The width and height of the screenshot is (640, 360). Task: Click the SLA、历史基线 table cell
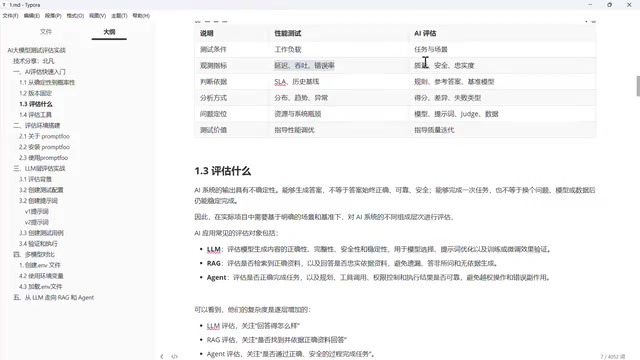tap(339, 82)
